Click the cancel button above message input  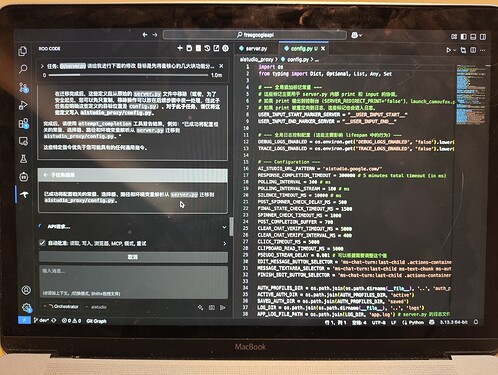(133, 257)
